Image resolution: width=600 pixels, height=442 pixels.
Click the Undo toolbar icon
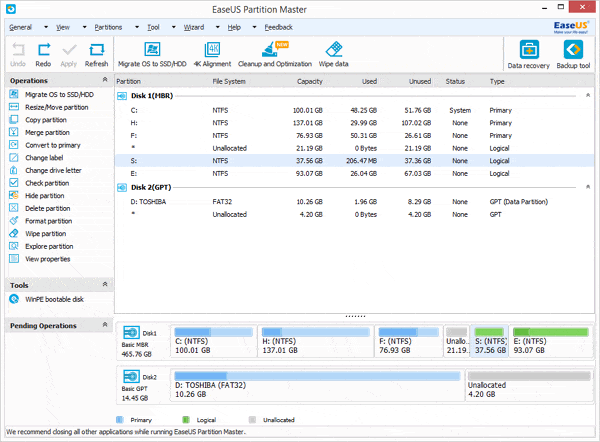[x=18, y=55]
